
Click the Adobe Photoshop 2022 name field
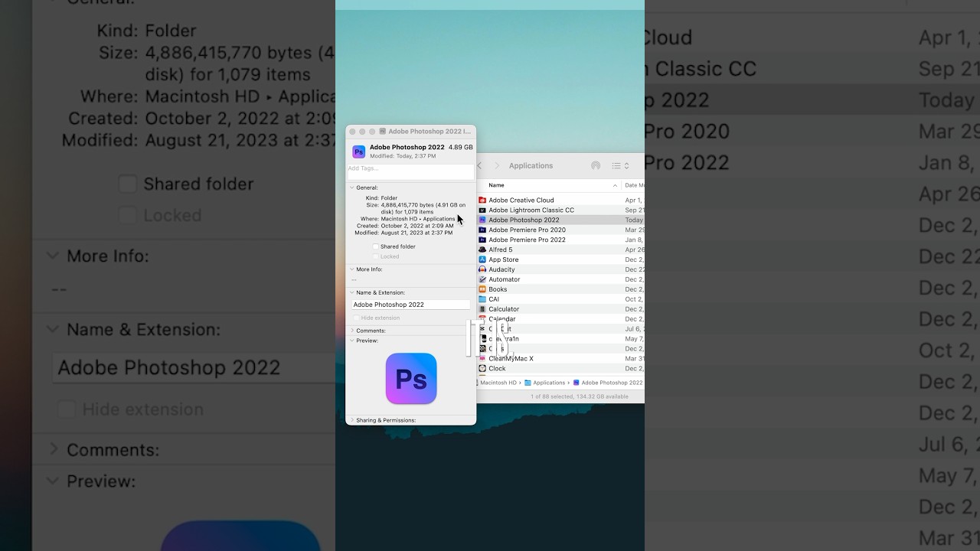(x=410, y=305)
